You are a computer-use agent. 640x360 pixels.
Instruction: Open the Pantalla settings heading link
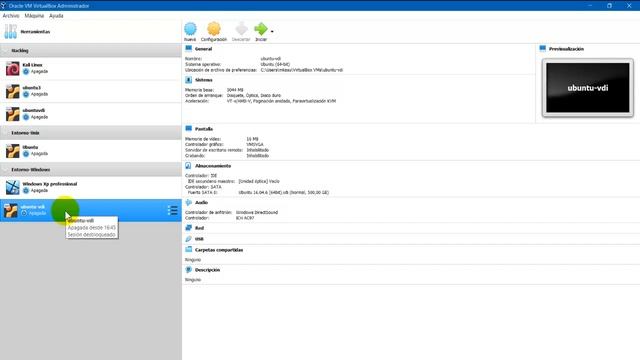pos(204,129)
